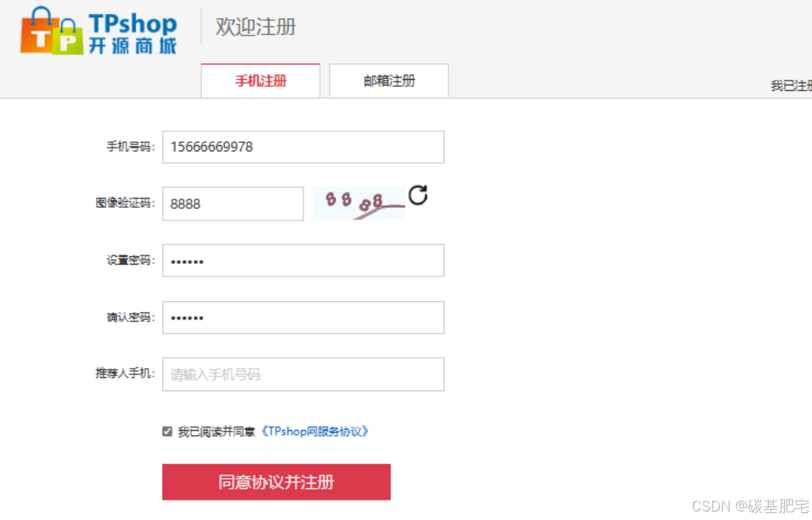This screenshot has height=520, width=812.
Task: Click the 手机号码 field label
Action: coord(130,147)
